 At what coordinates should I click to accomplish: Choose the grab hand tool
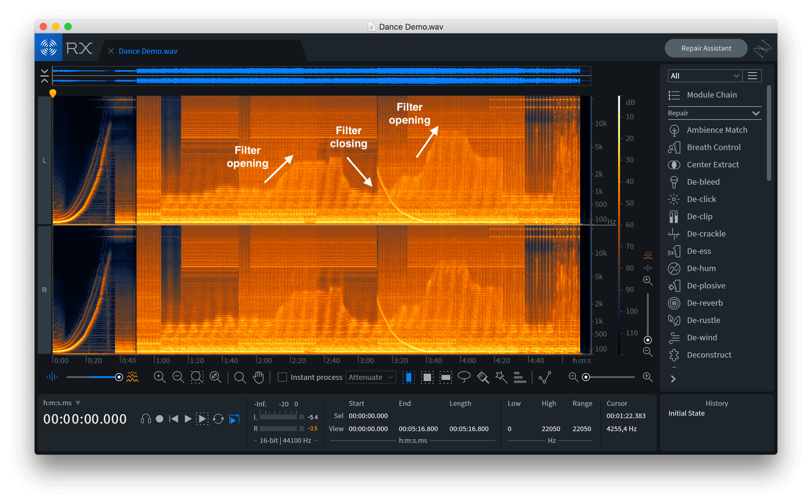pyautogui.click(x=258, y=377)
